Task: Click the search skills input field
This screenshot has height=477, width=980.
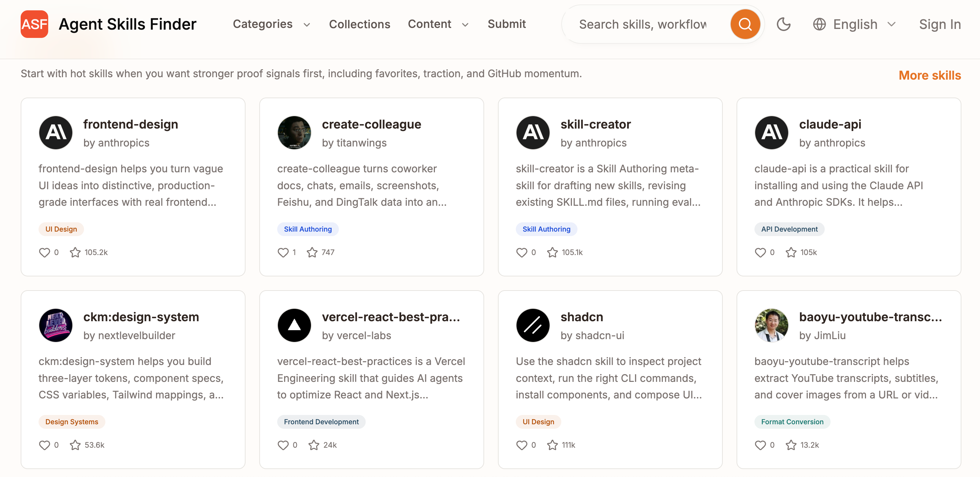Action: coord(643,24)
